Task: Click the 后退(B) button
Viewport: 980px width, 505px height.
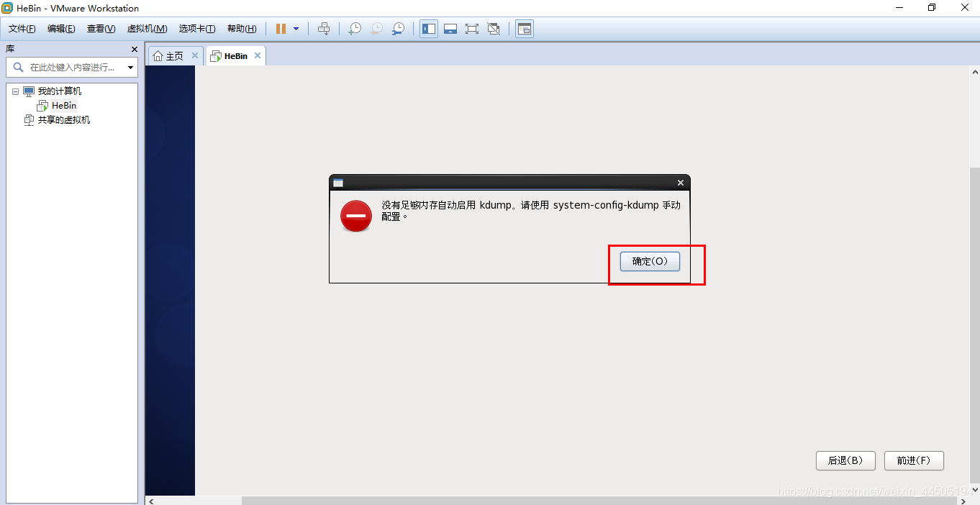Action: pos(845,460)
